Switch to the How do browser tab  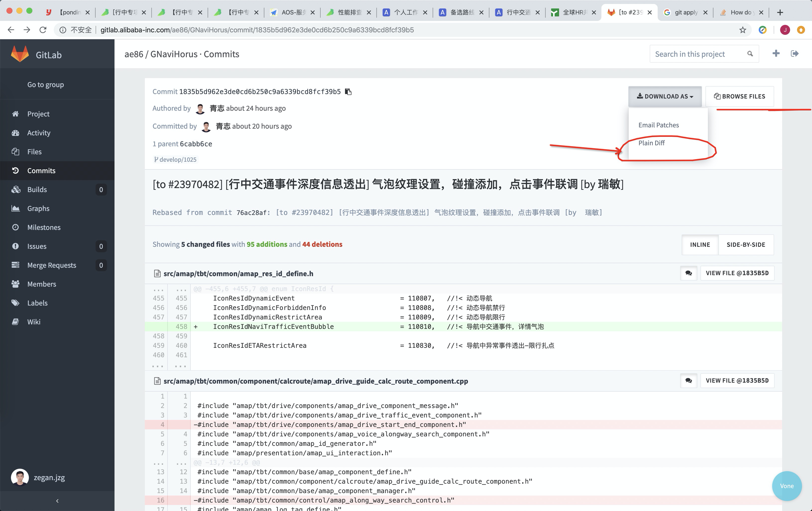(741, 12)
